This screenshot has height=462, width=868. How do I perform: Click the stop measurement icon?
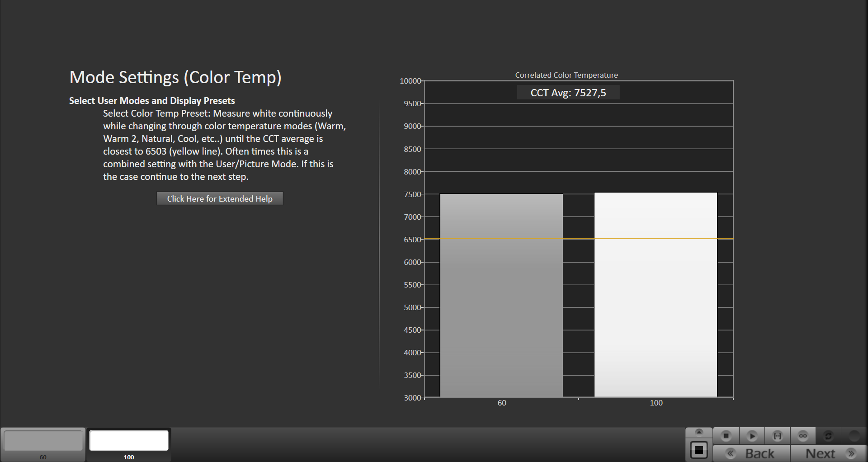point(726,436)
